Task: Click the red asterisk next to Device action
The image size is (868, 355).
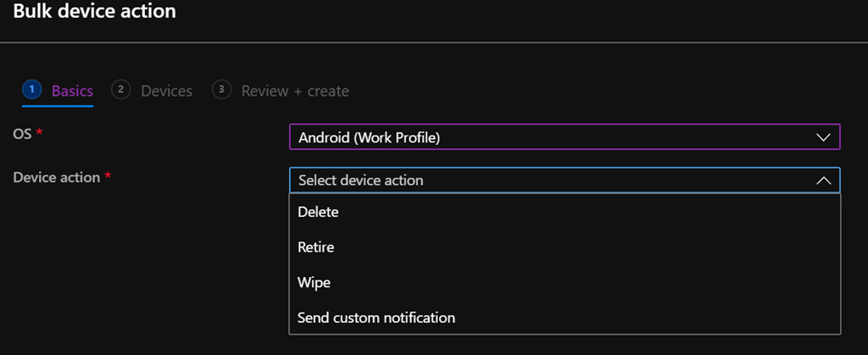Action: pos(108,178)
